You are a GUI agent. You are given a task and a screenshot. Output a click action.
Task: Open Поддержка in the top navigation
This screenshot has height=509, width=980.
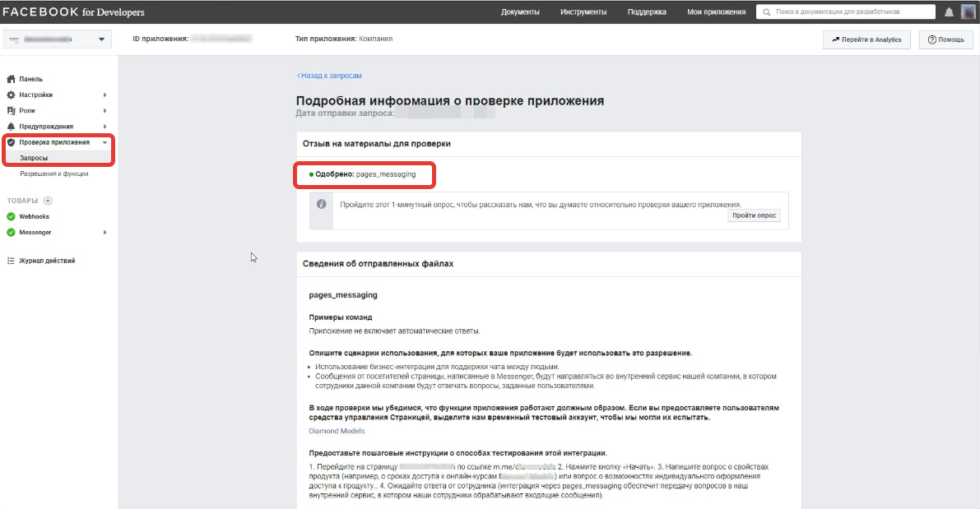point(647,12)
